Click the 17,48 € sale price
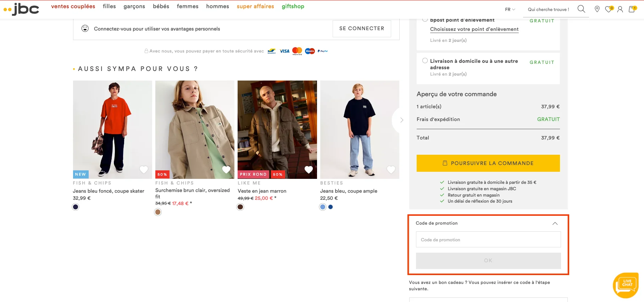The width and height of the screenshot is (644, 302). pos(181,203)
